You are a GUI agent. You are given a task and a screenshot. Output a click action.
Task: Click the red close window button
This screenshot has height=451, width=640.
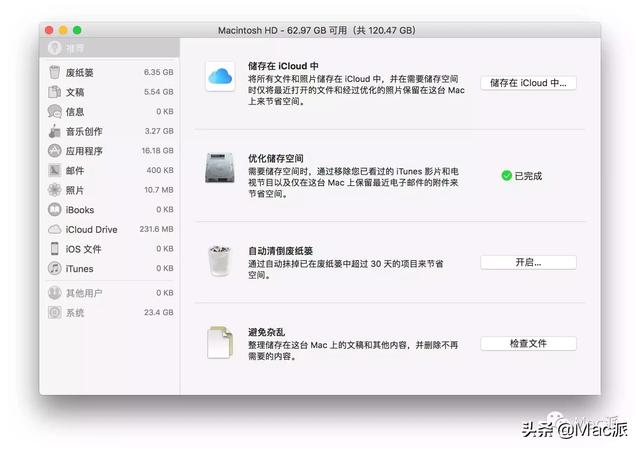click(x=49, y=30)
